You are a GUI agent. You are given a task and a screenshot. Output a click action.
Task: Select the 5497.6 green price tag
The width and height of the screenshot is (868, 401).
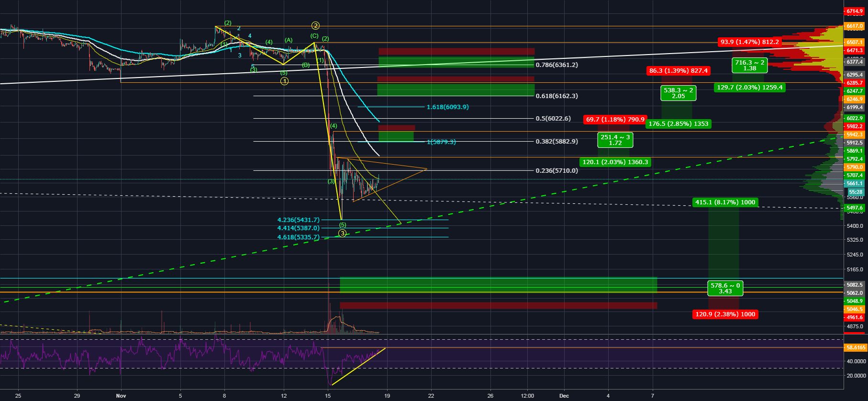click(x=855, y=208)
